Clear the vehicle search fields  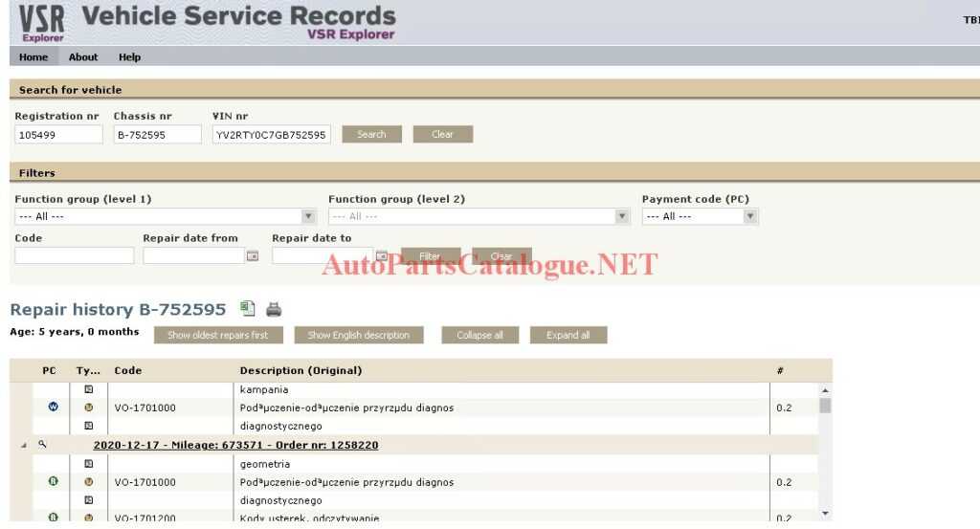[x=442, y=134]
